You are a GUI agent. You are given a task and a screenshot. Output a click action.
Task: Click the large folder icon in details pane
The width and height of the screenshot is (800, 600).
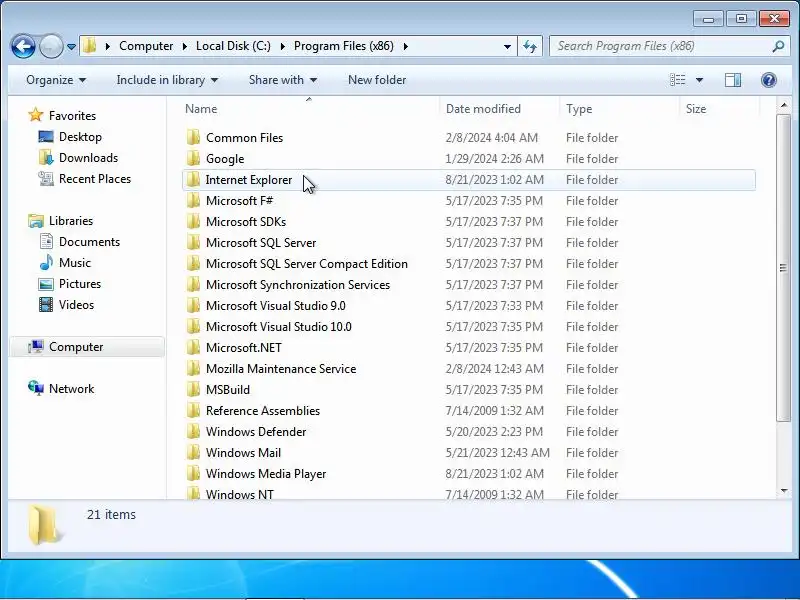pyautogui.click(x=45, y=524)
